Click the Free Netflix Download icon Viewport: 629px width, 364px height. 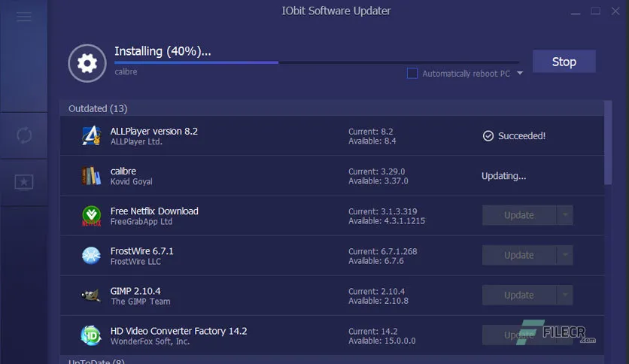click(x=92, y=216)
